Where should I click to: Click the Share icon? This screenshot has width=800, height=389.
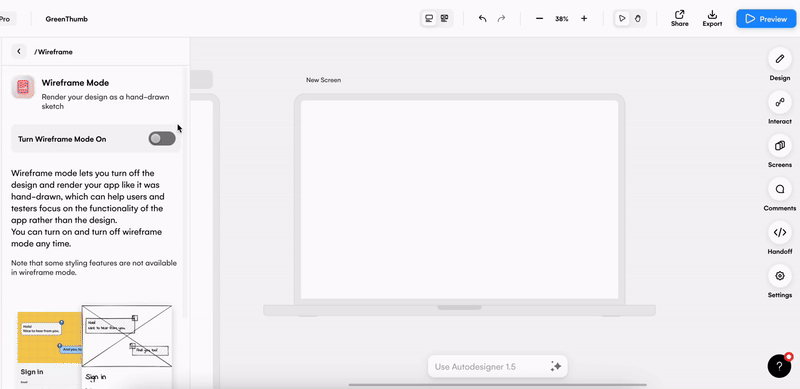point(679,15)
